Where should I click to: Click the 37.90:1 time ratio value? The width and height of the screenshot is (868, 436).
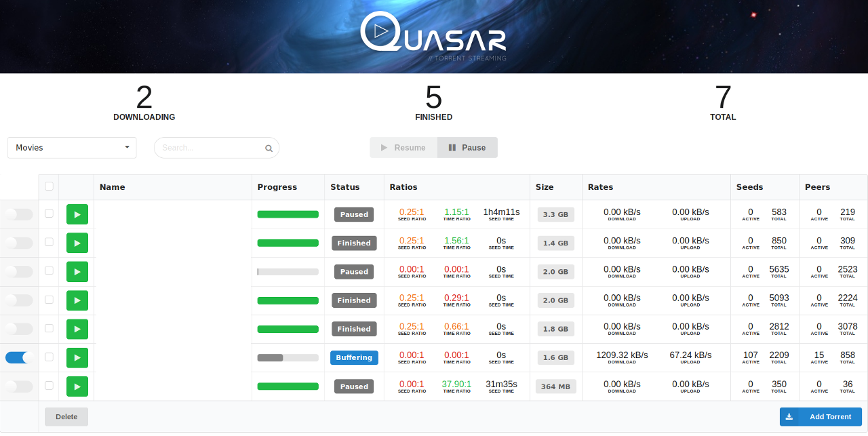457,384
